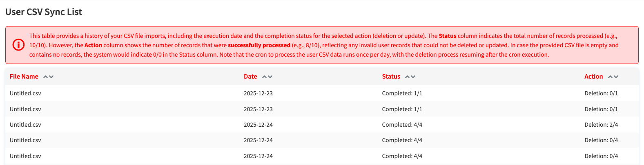Click the Date column header label
The height and width of the screenshot is (165, 644).
coord(250,77)
